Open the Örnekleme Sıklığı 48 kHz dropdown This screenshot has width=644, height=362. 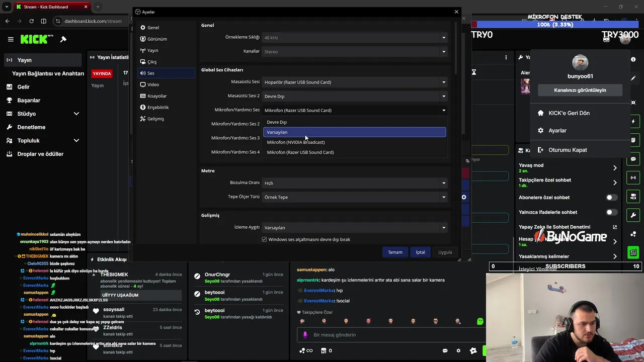[355, 38]
